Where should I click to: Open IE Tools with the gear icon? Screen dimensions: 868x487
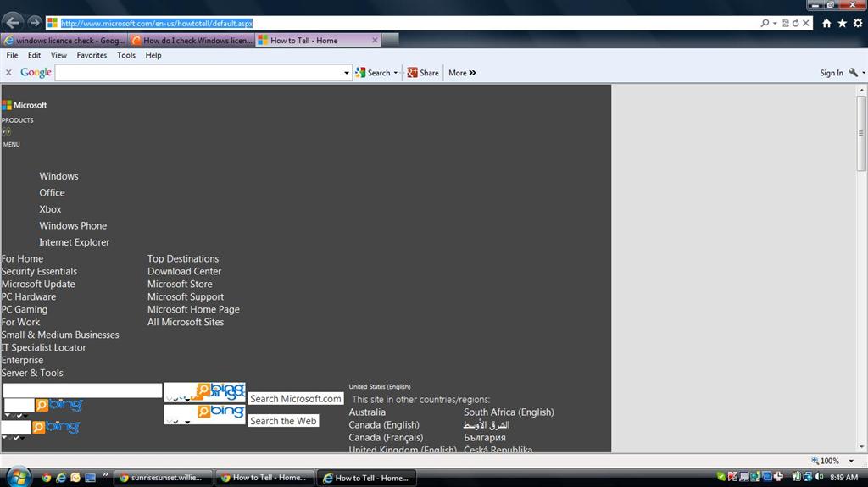858,23
